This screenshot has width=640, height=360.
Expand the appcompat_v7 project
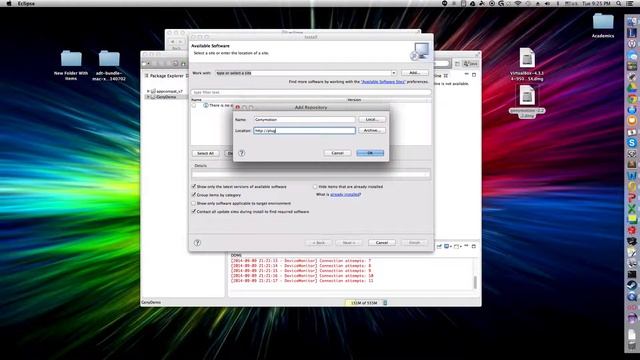coord(148,91)
